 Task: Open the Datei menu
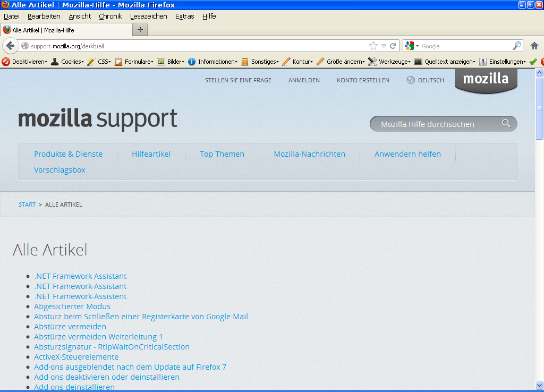click(x=12, y=16)
